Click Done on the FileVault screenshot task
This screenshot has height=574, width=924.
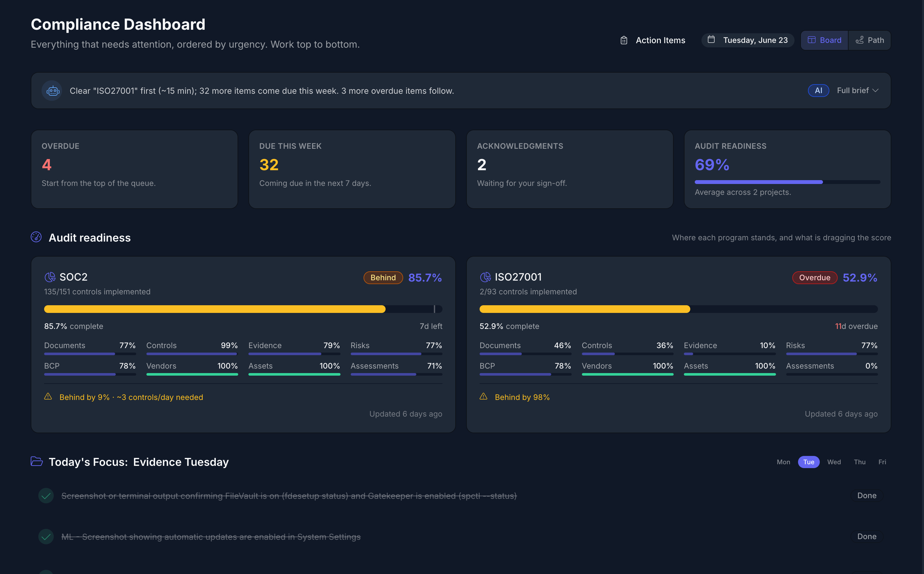click(867, 495)
